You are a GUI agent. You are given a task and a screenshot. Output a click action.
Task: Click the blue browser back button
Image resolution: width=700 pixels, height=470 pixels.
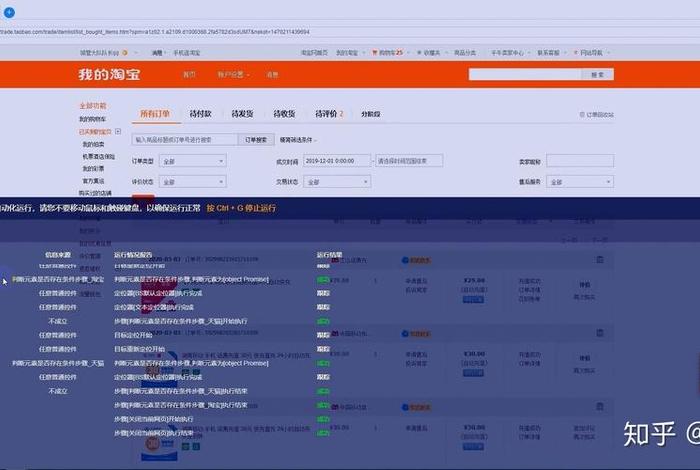point(9,12)
